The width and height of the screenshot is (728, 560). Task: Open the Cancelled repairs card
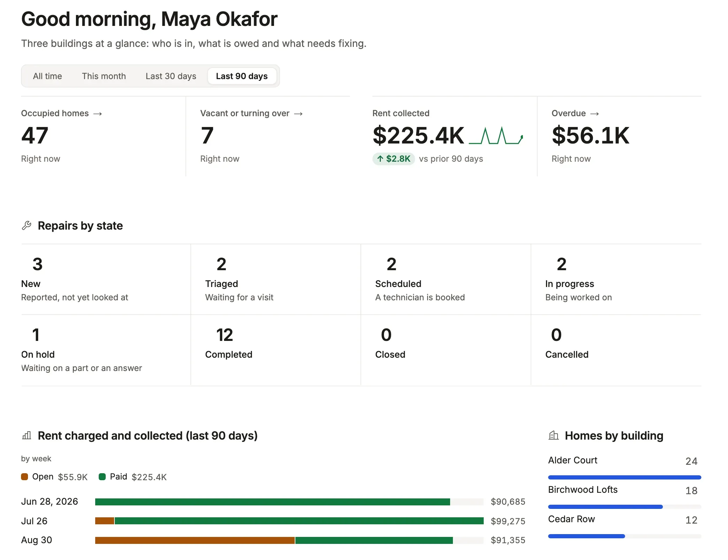coord(616,350)
